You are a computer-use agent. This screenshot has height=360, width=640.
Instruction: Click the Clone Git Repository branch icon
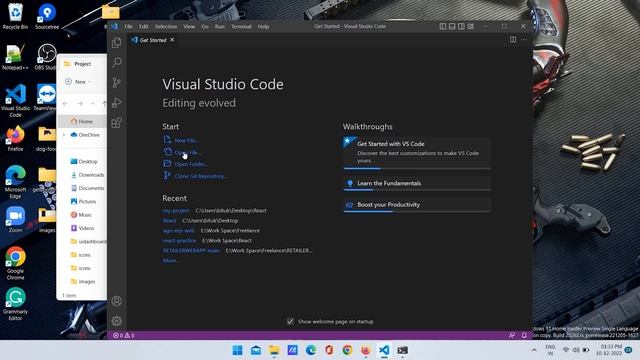click(167, 176)
